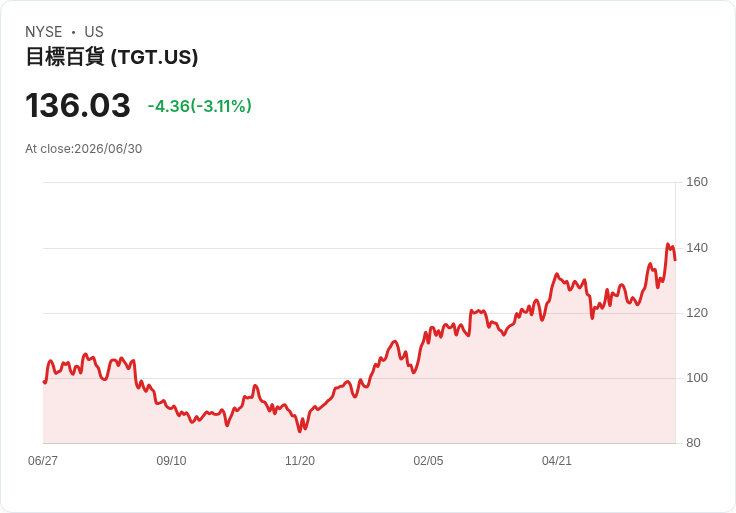Click the 80 y-axis label
Screen dimensions: 736x513
pyautogui.click(x=693, y=443)
